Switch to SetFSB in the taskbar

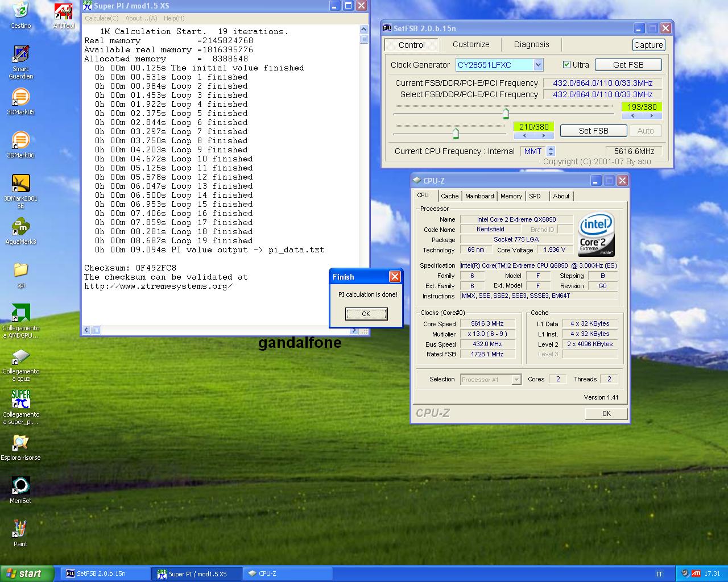[105, 573]
